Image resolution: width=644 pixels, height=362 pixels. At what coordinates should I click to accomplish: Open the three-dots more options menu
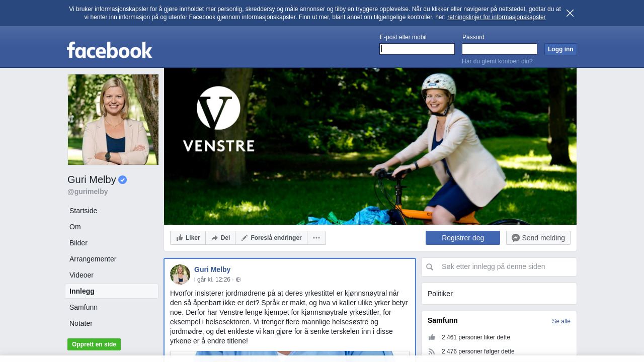316,238
